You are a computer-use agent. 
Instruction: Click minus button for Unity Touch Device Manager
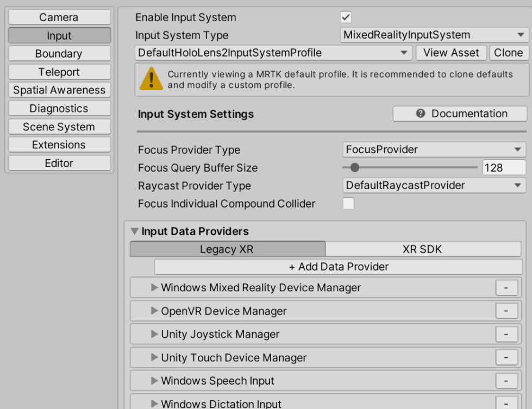pos(506,358)
